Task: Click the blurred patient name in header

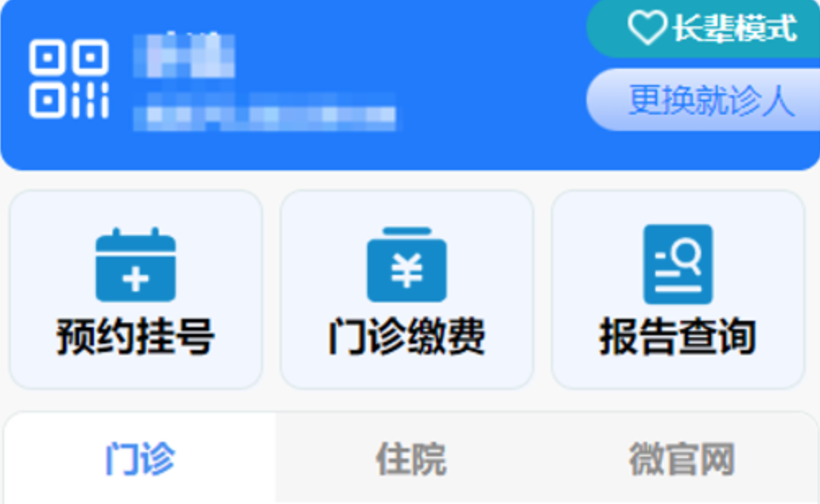Action: coord(184,55)
